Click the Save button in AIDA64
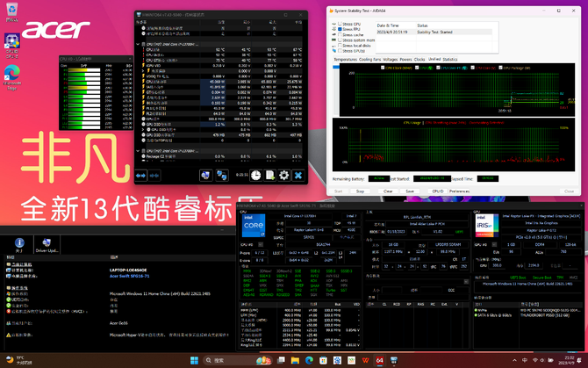588x368 pixels. 410,191
